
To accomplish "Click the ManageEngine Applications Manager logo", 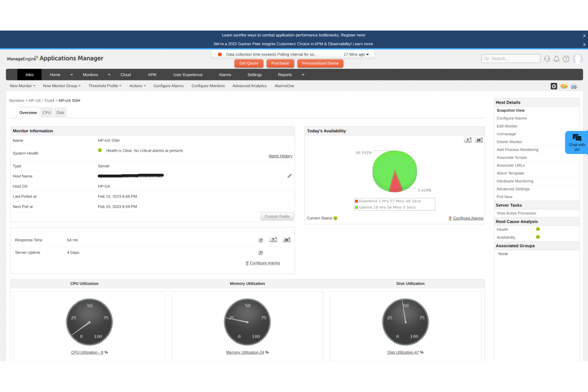I will pyautogui.click(x=54, y=58).
